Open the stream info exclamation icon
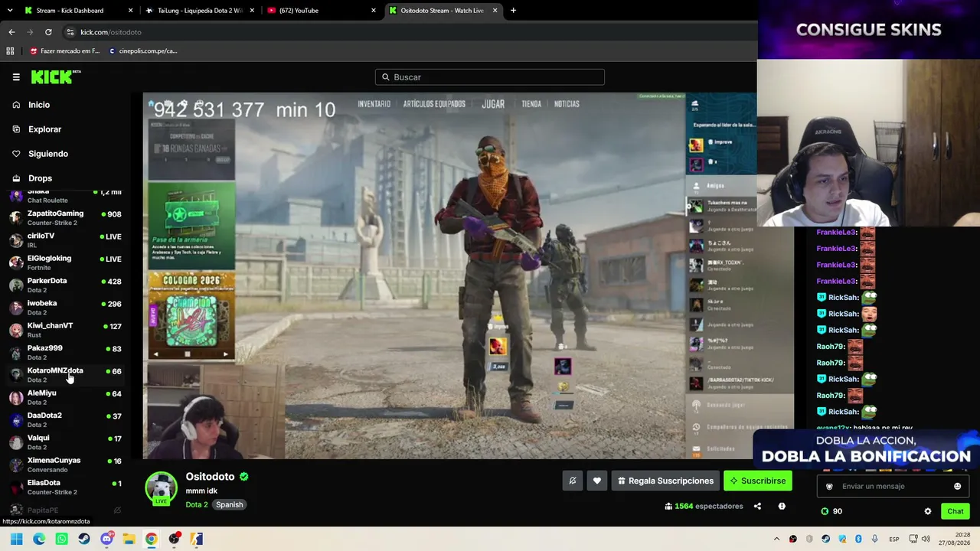The image size is (980, 551). pos(782,506)
